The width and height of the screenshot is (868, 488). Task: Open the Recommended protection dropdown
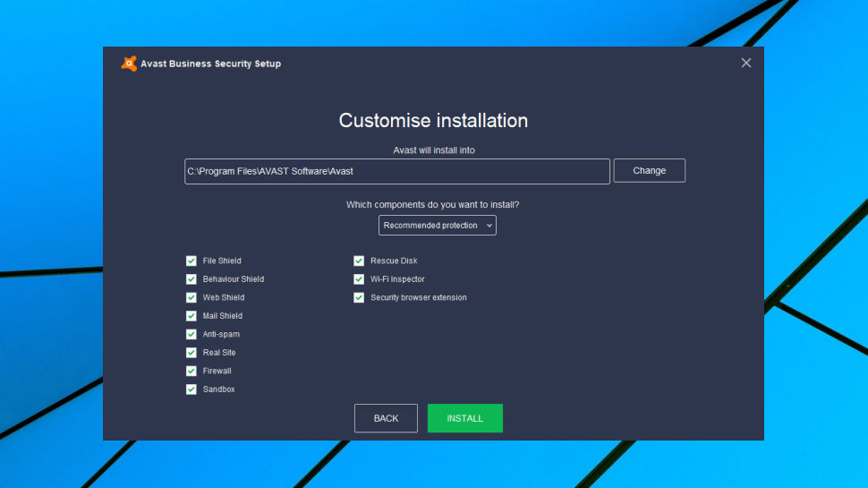(x=438, y=226)
